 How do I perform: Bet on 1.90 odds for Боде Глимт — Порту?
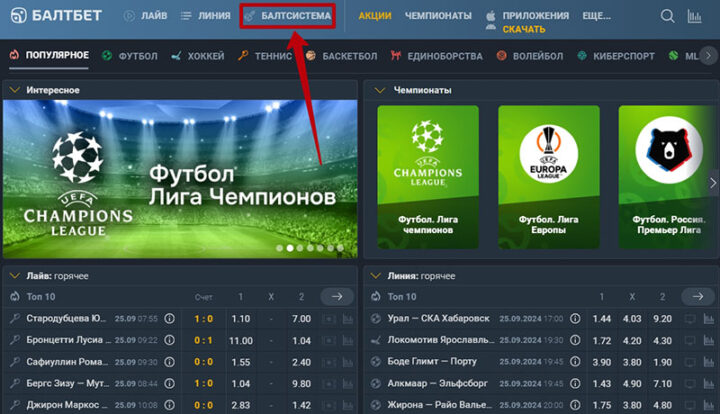[662, 362]
